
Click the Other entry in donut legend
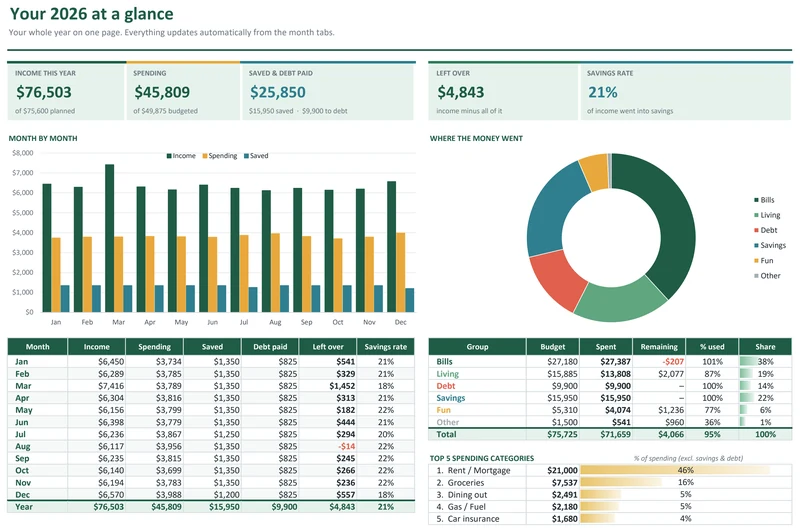767,276
